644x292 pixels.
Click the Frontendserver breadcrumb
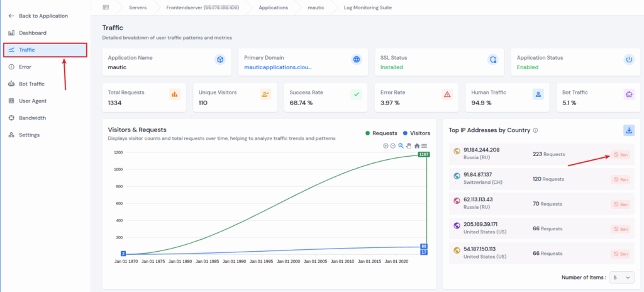tap(203, 8)
